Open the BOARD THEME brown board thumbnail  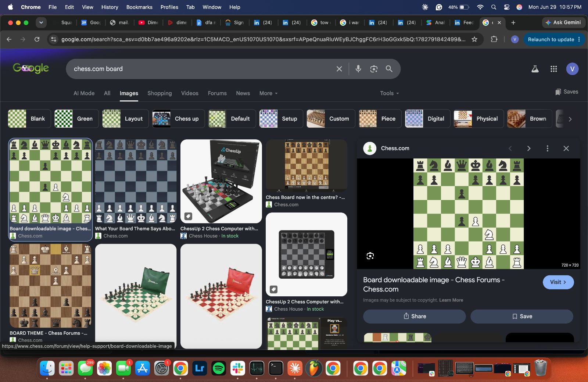[50, 286]
